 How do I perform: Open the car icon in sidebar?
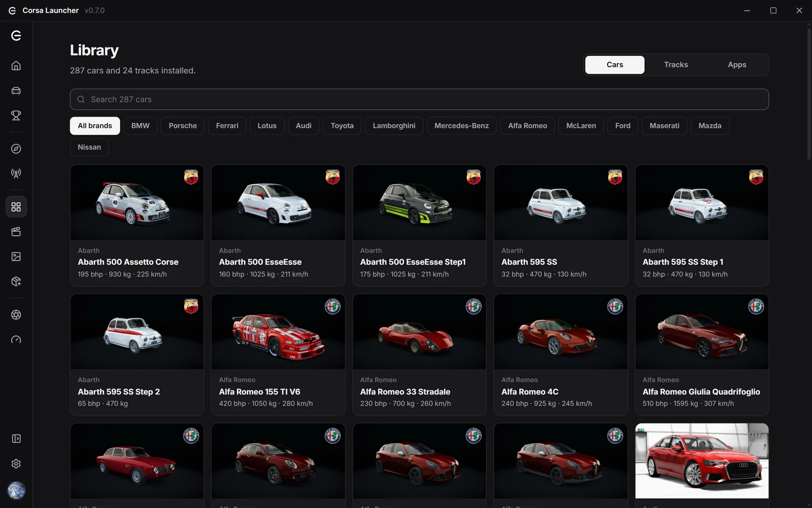pyautogui.click(x=16, y=91)
